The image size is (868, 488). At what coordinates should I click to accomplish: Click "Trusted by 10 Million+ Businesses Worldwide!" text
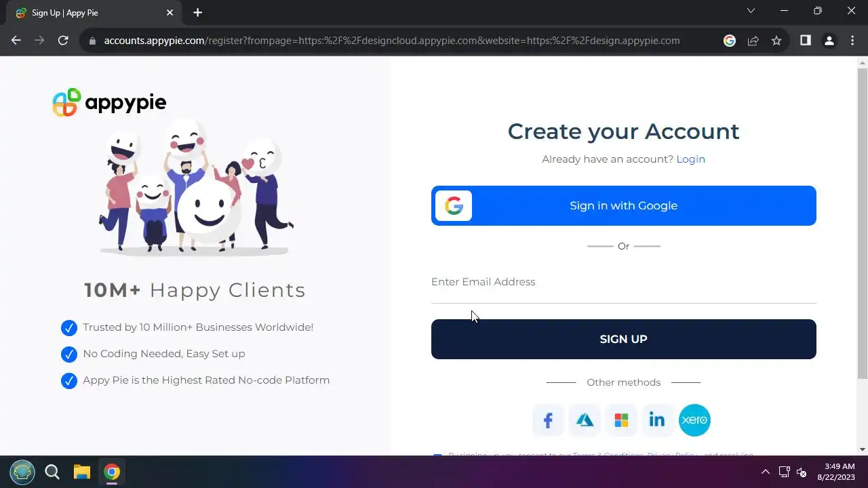pos(198,327)
